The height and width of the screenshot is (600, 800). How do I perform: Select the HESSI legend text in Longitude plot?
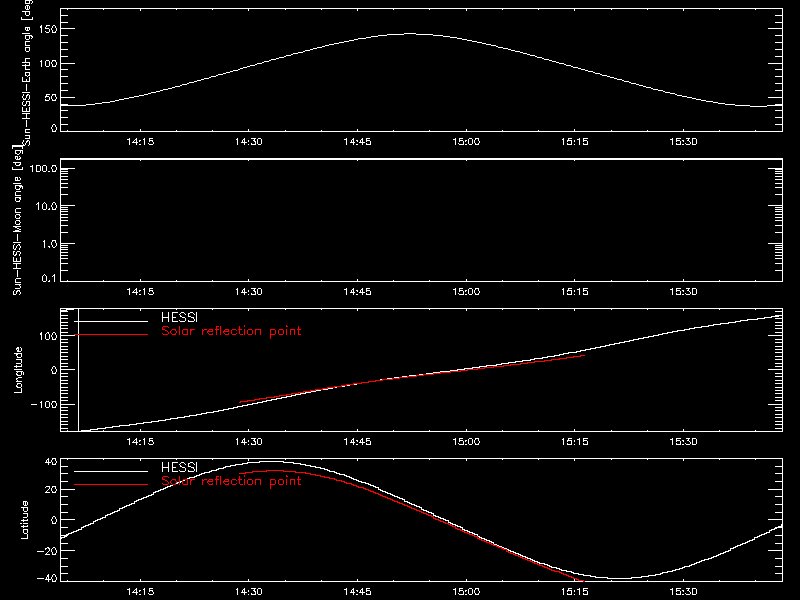(x=179, y=317)
